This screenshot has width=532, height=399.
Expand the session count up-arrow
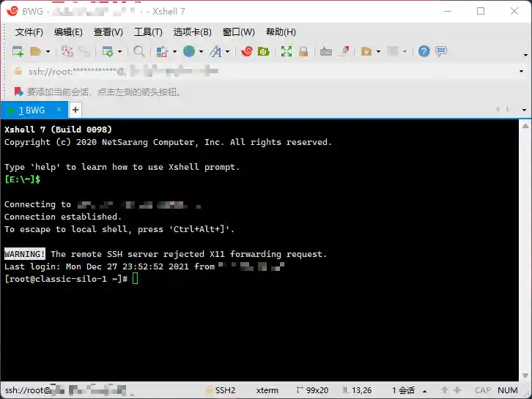[x=425, y=391]
